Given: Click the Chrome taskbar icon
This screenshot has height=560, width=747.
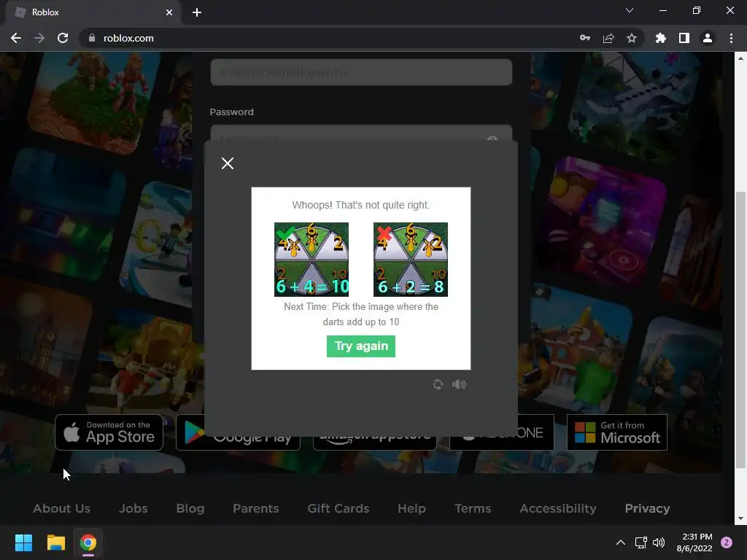Looking at the screenshot, I should (x=88, y=542).
